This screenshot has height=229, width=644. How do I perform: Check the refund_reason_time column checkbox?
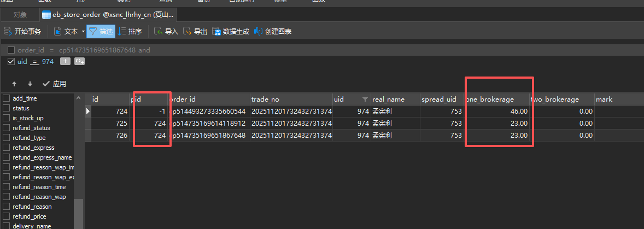(x=6, y=187)
